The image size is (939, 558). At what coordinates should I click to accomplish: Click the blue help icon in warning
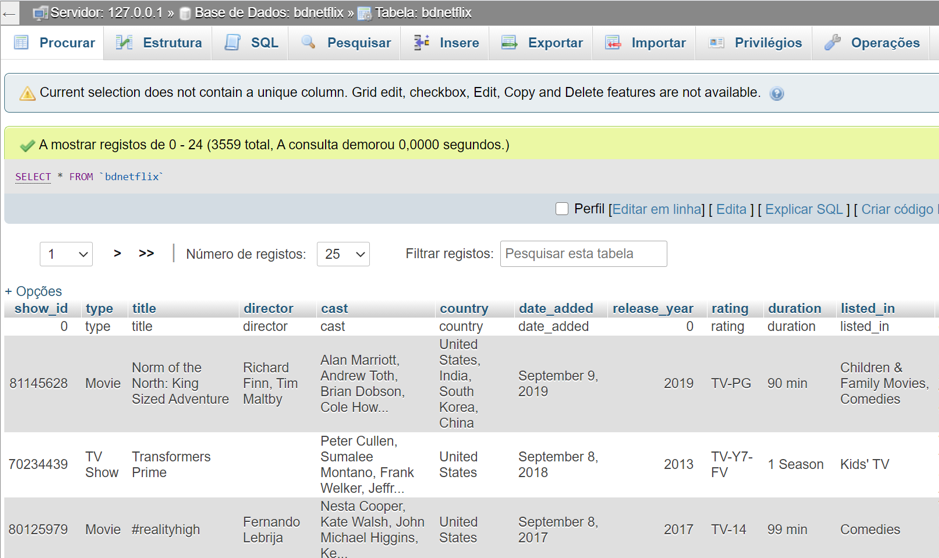point(777,94)
